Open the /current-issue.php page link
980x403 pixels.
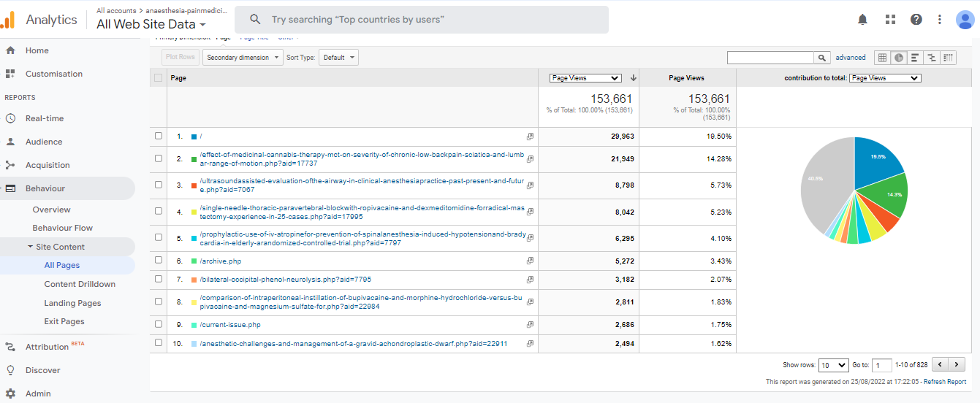(x=230, y=325)
